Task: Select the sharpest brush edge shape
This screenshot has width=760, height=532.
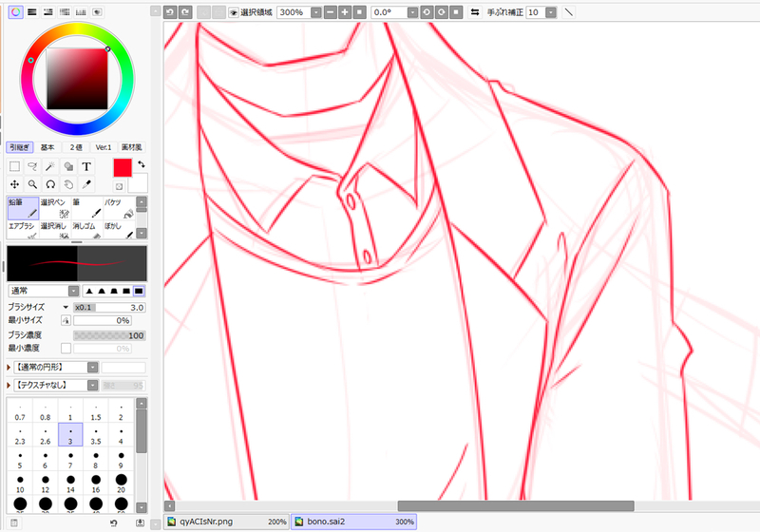Action: coord(89,291)
